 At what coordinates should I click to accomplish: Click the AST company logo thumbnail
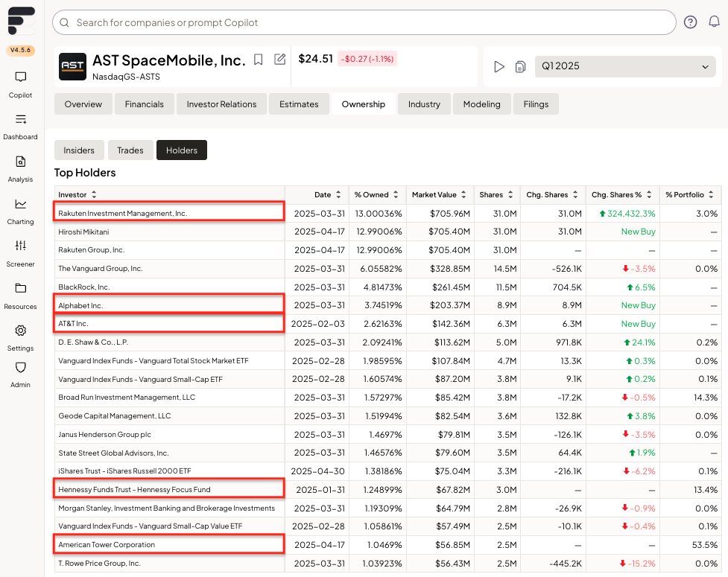[x=72, y=66]
